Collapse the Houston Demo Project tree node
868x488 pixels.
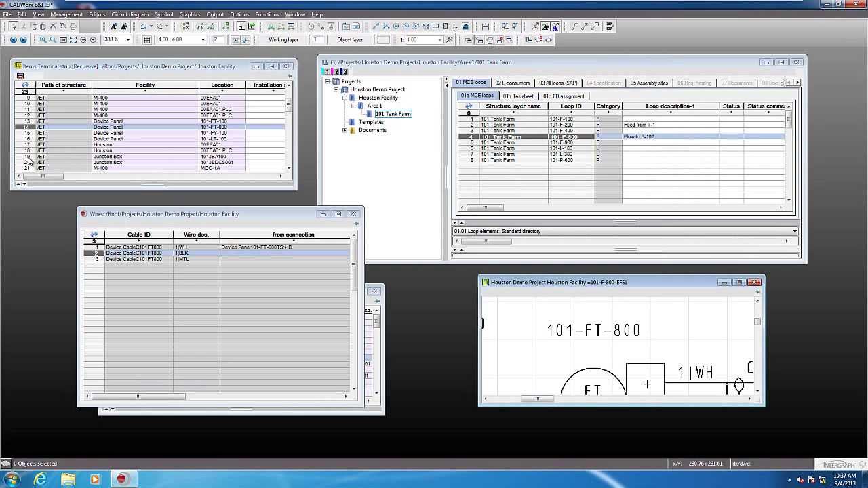pos(336,89)
